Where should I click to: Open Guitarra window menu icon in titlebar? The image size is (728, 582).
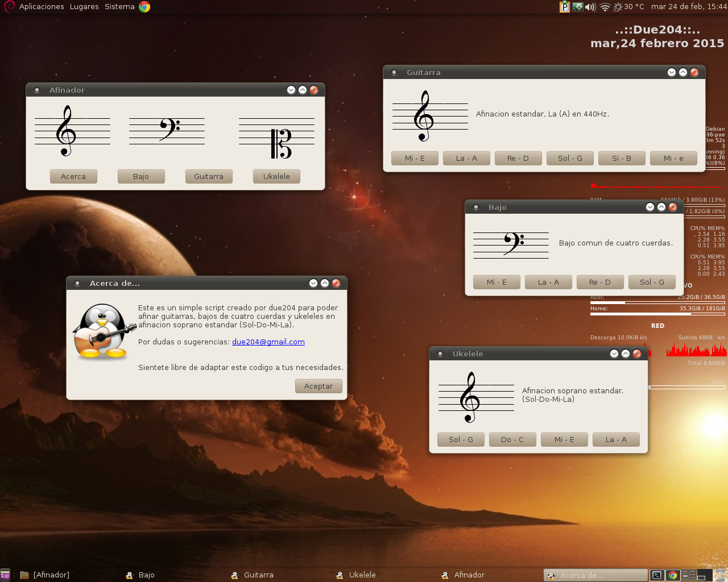tap(394, 72)
